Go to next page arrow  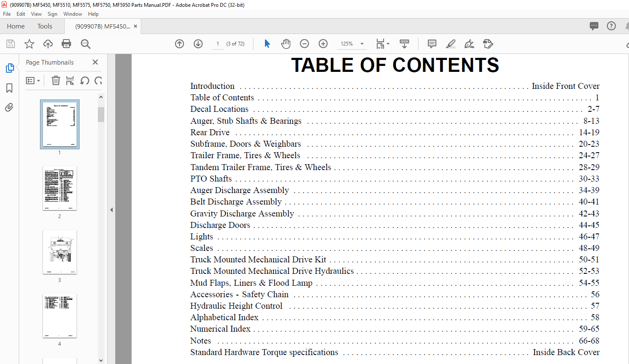(198, 44)
